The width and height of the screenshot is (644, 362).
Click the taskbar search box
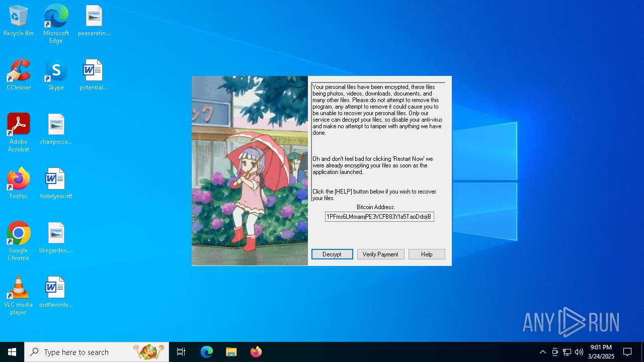pyautogui.click(x=97, y=352)
